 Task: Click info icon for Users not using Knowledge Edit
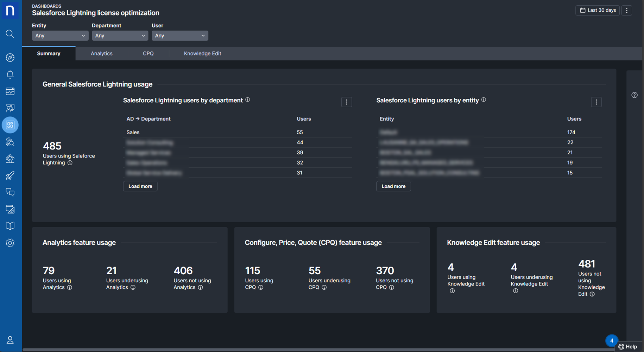click(x=592, y=294)
